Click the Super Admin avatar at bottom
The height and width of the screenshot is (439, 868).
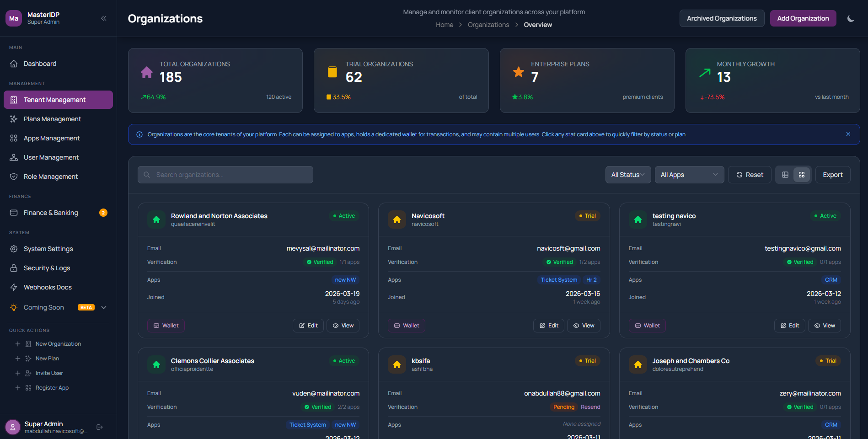pyautogui.click(x=13, y=427)
